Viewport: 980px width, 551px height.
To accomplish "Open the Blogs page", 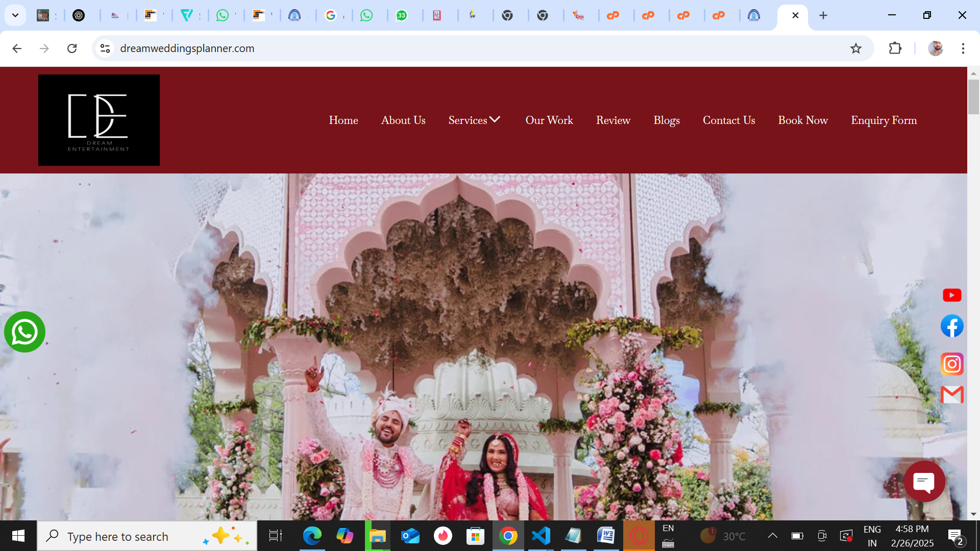I will [667, 120].
